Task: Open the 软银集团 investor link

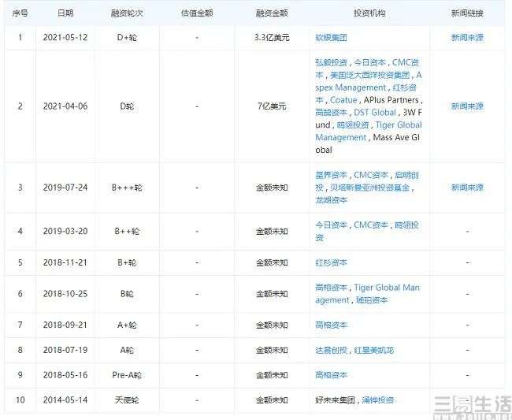Action: click(x=331, y=38)
